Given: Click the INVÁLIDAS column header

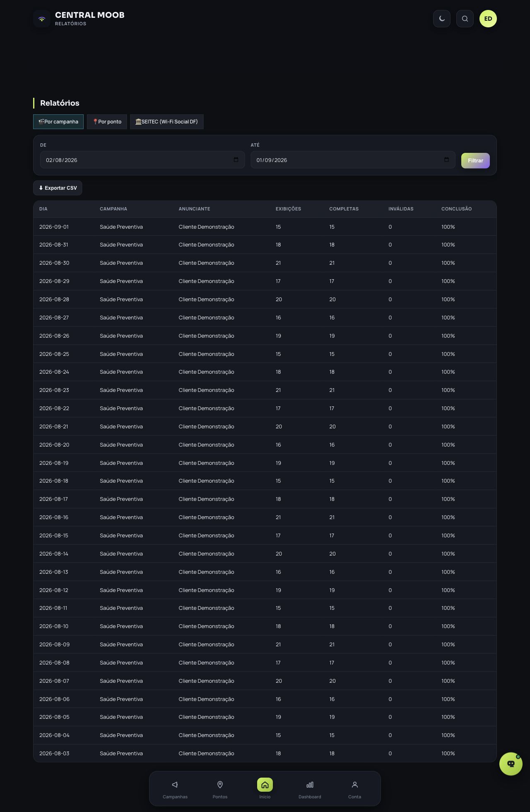Looking at the screenshot, I should click(x=401, y=209).
